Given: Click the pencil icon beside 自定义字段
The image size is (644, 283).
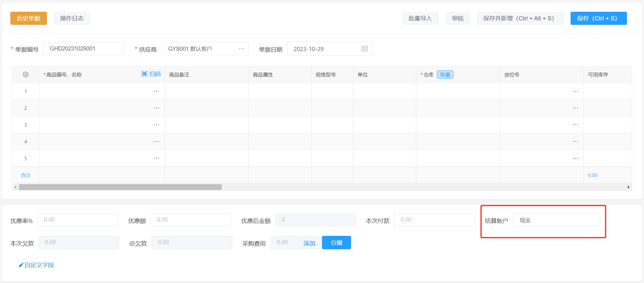Looking at the screenshot, I should click(x=21, y=265).
